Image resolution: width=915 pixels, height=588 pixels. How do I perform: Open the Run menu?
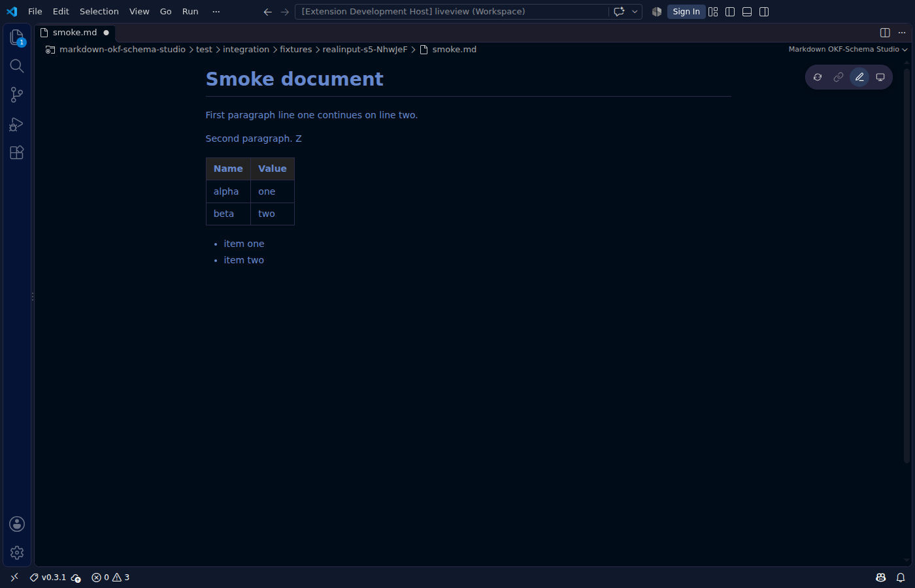(x=190, y=12)
